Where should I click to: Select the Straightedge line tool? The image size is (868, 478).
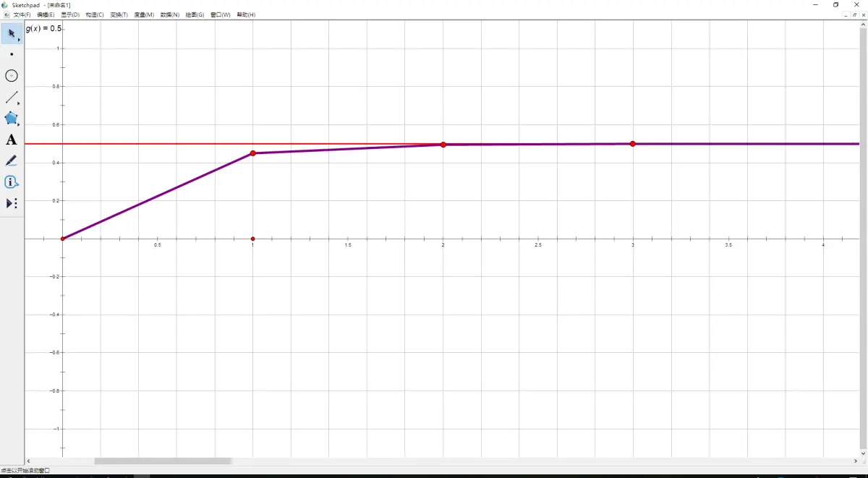[12, 97]
